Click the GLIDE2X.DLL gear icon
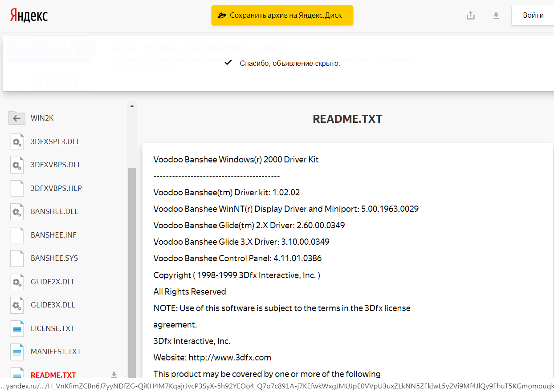The width and height of the screenshot is (554, 392). pos(17,282)
